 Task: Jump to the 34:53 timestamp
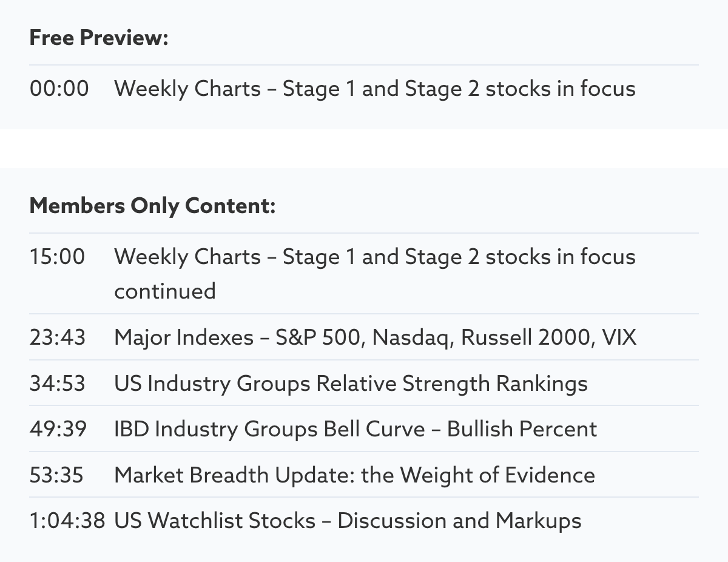58,384
